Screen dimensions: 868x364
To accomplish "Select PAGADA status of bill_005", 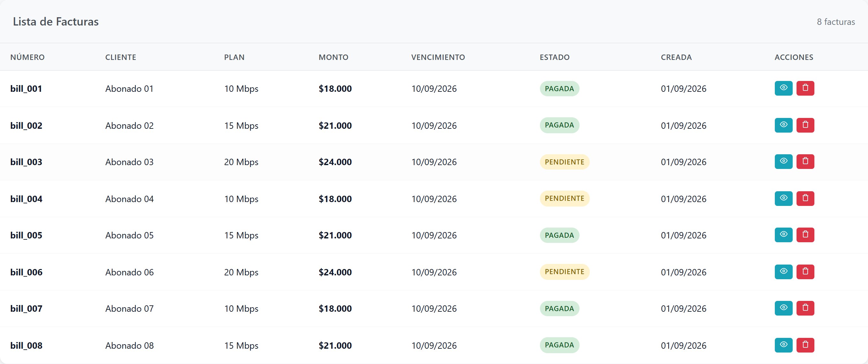I will click(x=559, y=235).
